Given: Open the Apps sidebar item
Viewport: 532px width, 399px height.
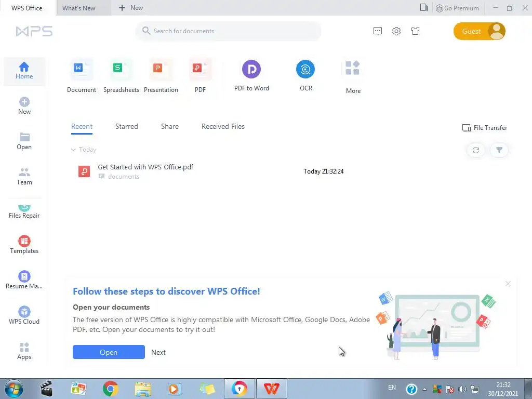Looking at the screenshot, I should coord(24,351).
